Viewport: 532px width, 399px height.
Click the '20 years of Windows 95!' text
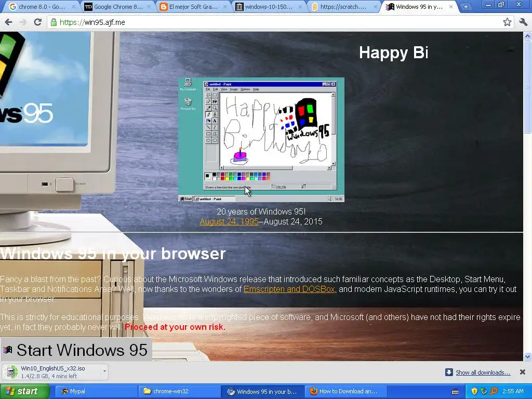click(261, 212)
